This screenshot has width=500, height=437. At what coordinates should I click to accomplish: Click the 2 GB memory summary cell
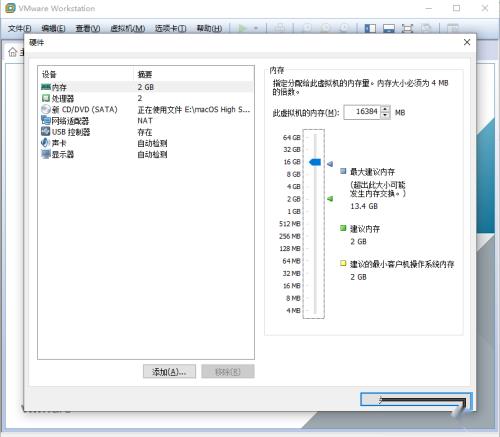[146, 87]
